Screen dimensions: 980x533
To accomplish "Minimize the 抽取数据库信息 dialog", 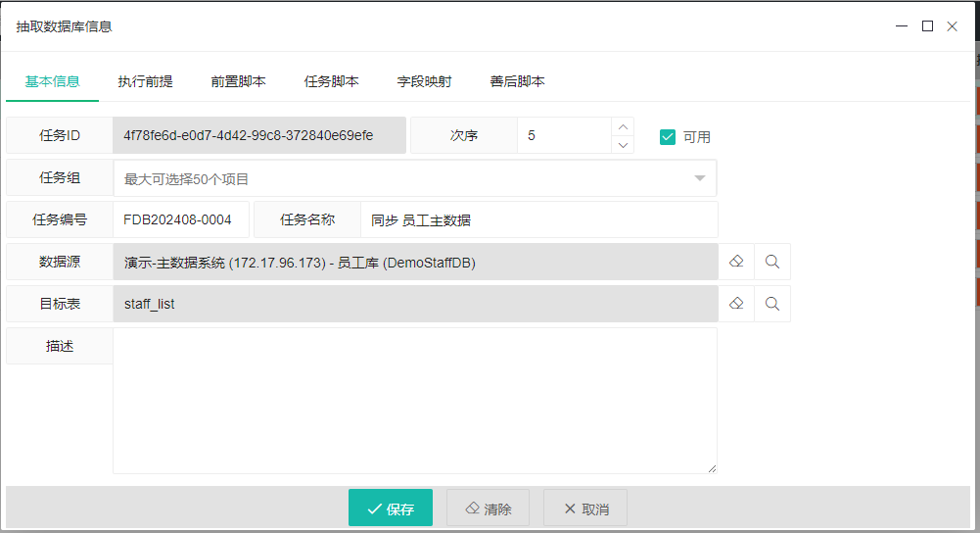I will pyautogui.click(x=902, y=26).
